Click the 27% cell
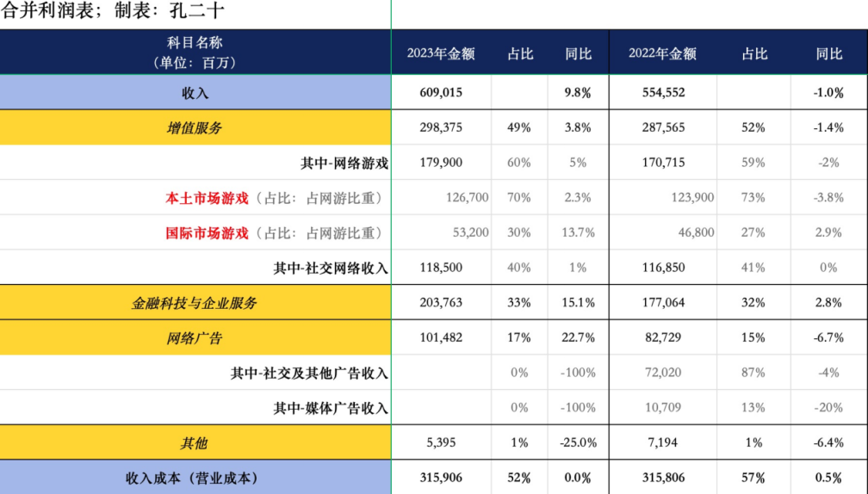Viewport: 868px width, 494px height. 753,232
